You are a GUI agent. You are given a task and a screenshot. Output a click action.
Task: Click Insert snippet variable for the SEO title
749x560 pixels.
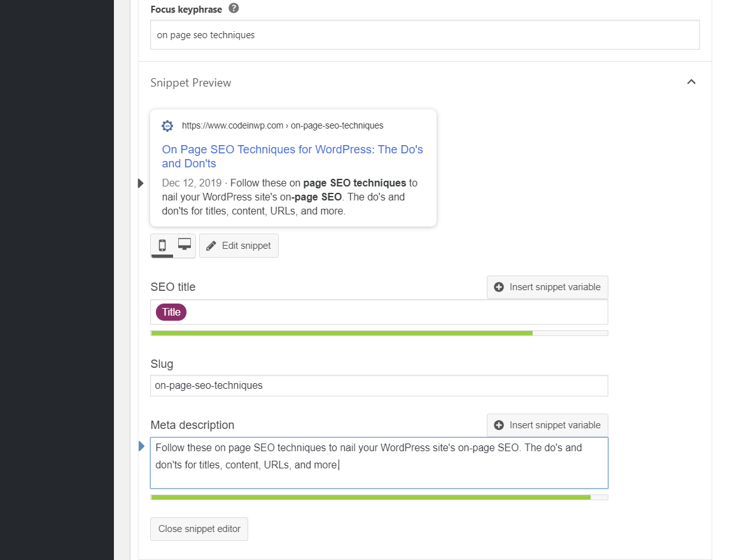[x=547, y=287]
